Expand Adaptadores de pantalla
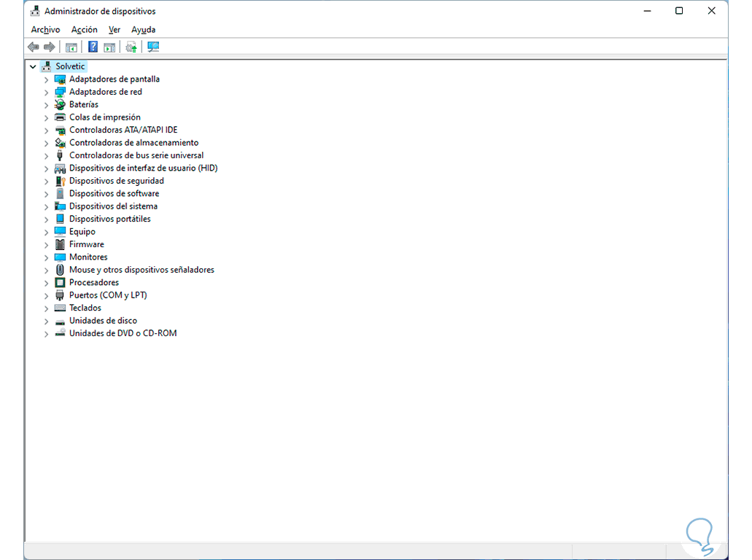This screenshot has width=752, height=560. coord(46,79)
